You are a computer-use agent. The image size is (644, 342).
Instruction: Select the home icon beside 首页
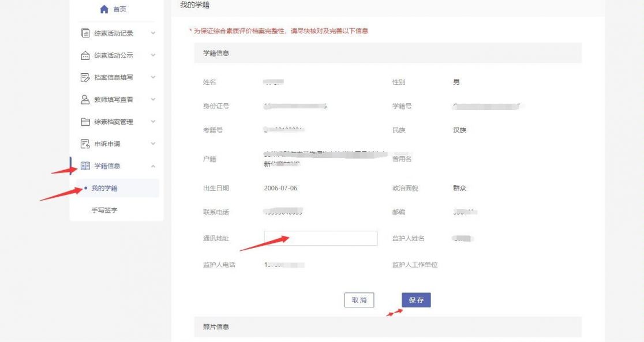click(103, 9)
